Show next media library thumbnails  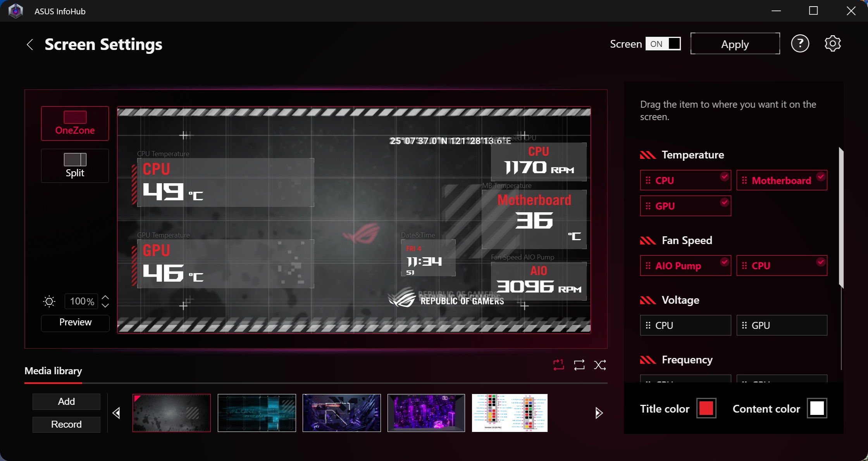pos(599,413)
